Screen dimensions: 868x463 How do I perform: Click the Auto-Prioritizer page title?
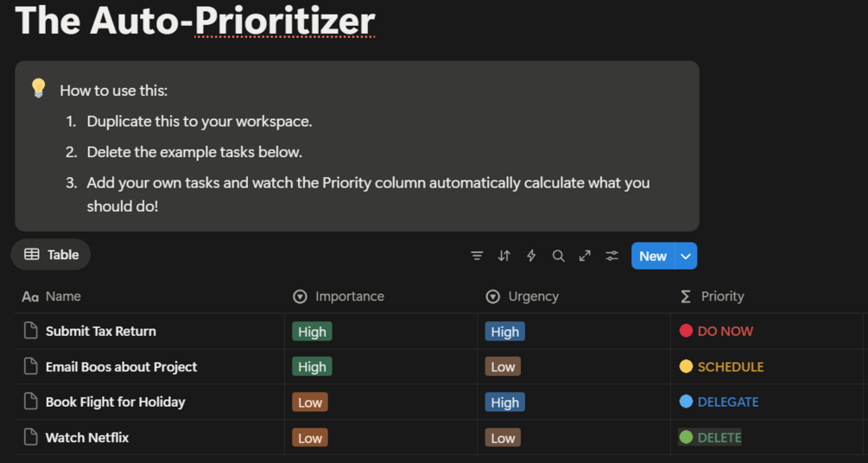click(195, 20)
